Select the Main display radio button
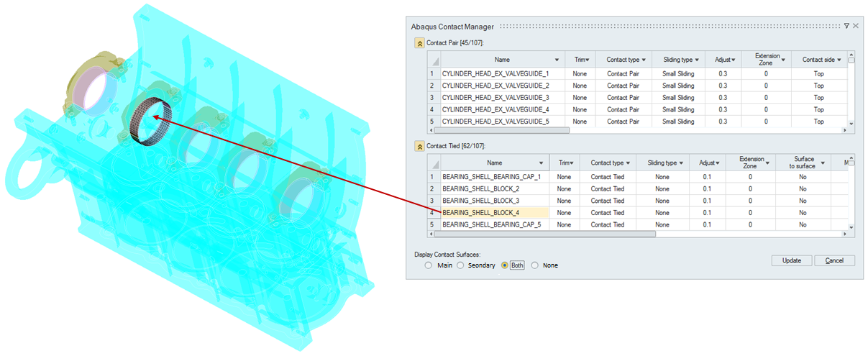This screenshot has width=868, height=356. (429, 265)
